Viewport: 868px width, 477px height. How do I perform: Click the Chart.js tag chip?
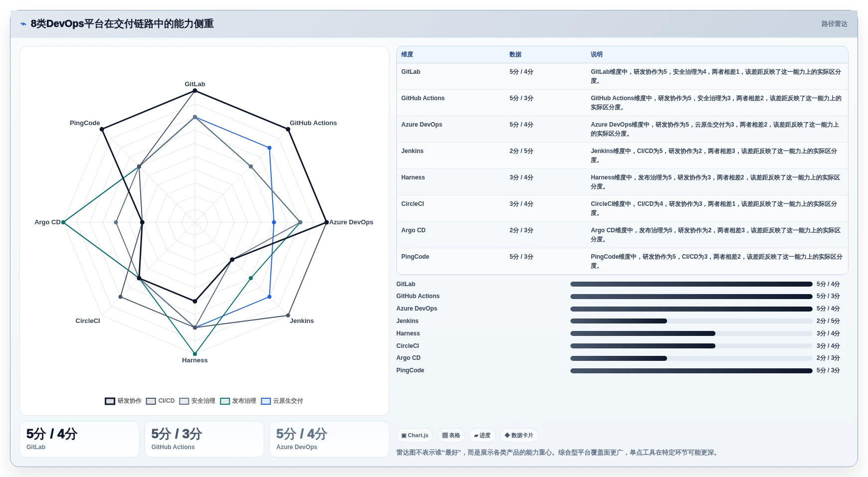pos(415,436)
